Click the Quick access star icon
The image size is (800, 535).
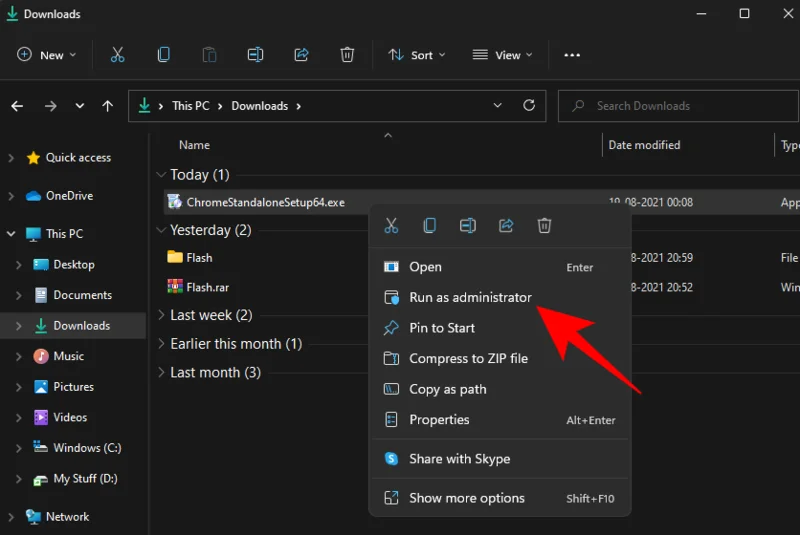(33, 158)
